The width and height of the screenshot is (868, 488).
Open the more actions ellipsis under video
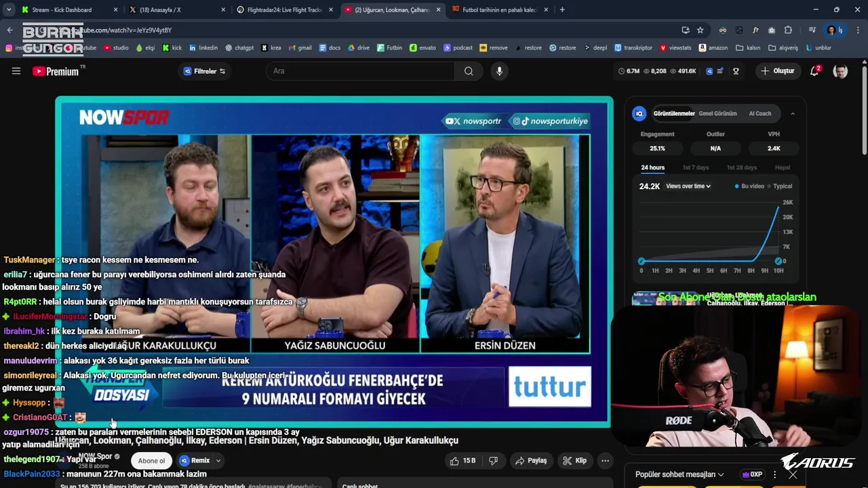(x=605, y=461)
